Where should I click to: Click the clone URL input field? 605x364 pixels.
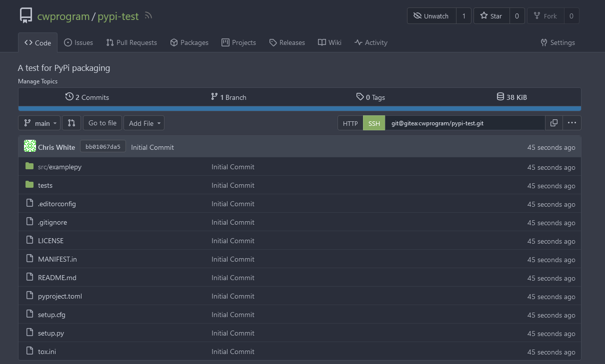point(465,123)
